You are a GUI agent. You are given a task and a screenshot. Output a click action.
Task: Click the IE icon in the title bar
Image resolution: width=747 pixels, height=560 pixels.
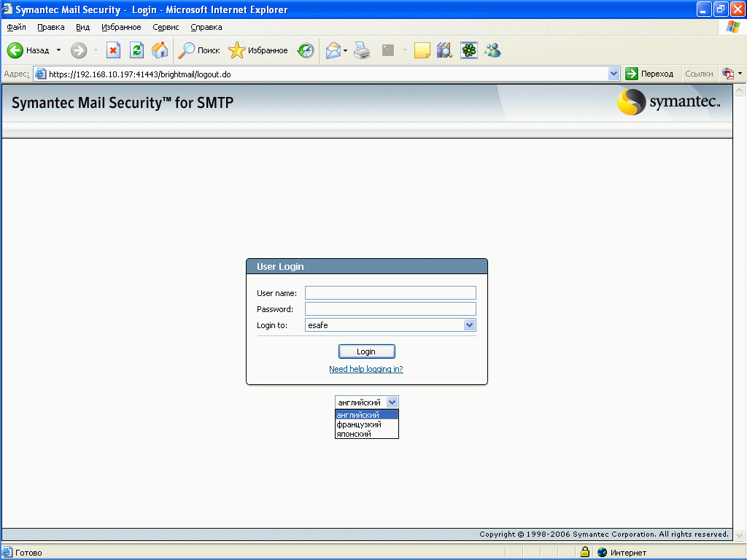click(x=7, y=9)
